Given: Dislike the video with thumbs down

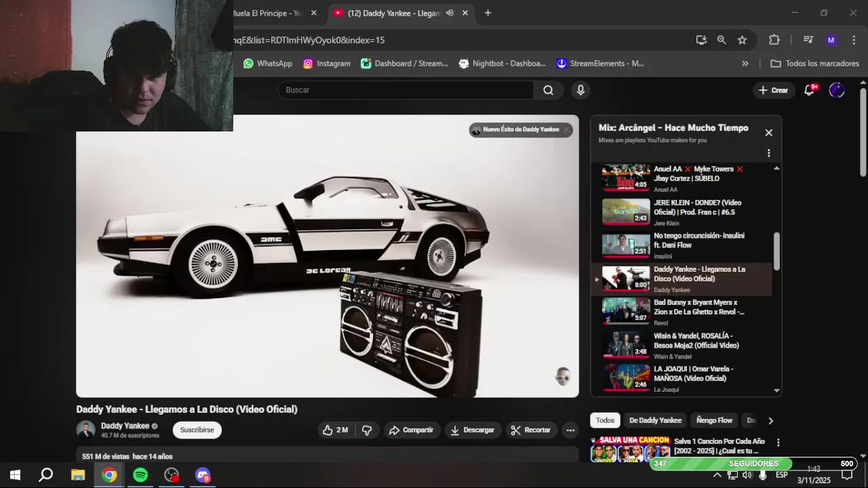Looking at the screenshot, I should [367, 430].
